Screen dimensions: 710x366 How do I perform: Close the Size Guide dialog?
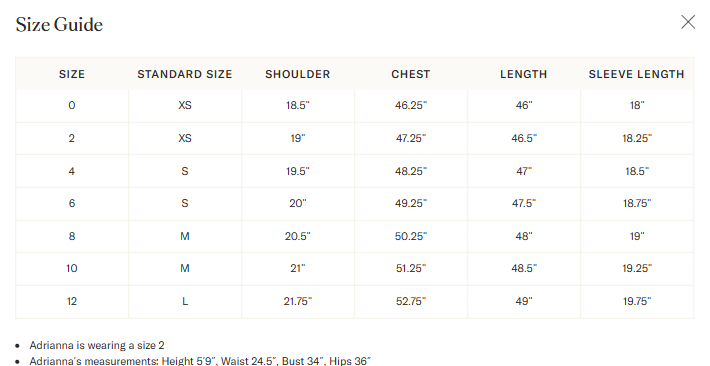click(688, 22)
